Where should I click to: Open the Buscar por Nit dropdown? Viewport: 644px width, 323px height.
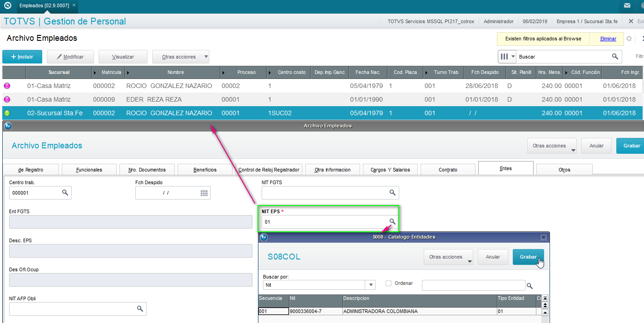click(371, 285)
